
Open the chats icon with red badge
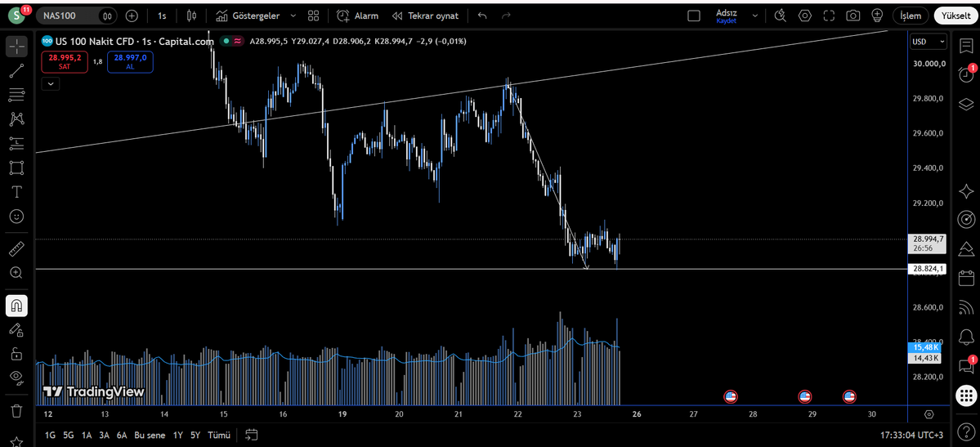[966, 366]
